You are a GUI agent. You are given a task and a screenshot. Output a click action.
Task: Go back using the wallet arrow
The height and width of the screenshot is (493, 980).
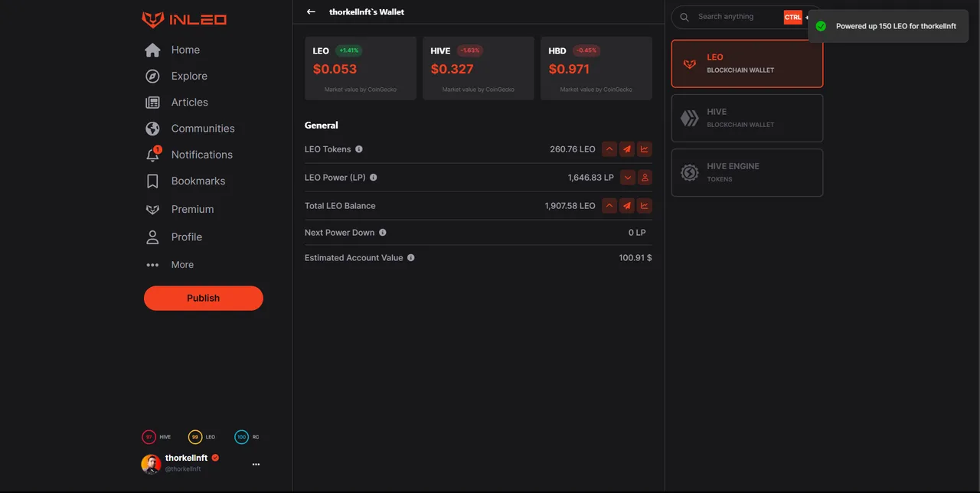[x=311, y=11]
